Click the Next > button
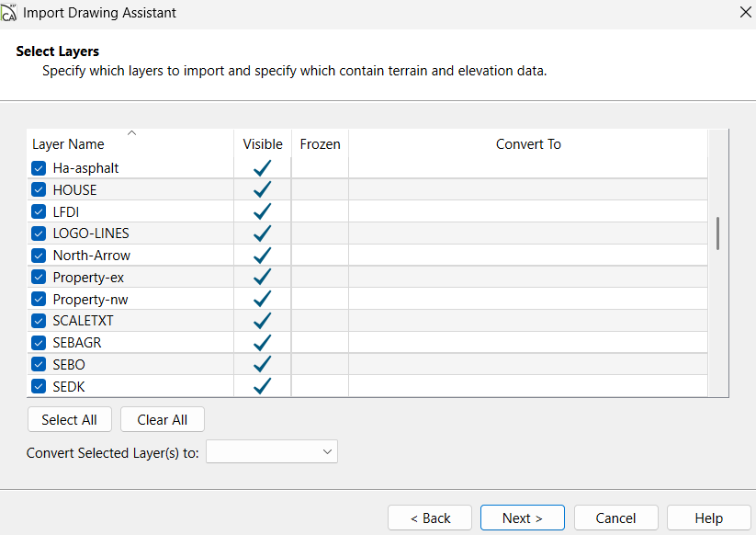The width and height of the screenshot is (756, 535). click(x=522, y=518)
